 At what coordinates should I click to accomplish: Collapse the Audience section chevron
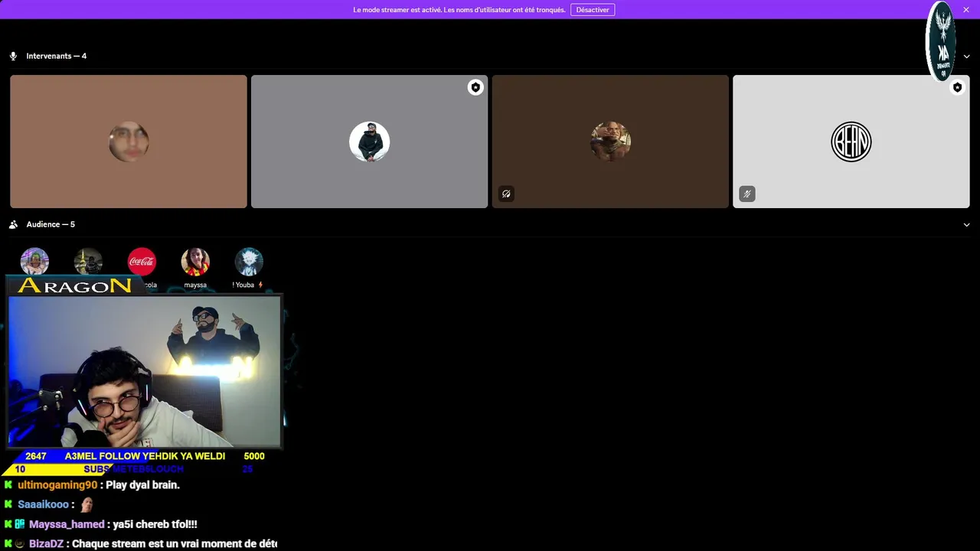coord(967,225)
